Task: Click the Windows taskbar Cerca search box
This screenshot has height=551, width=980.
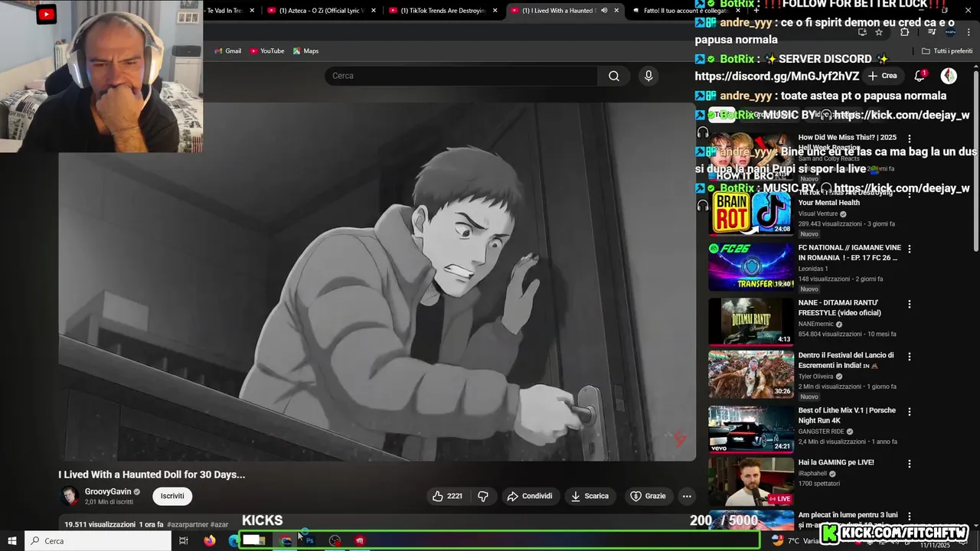Action: [x=98, y=541]
